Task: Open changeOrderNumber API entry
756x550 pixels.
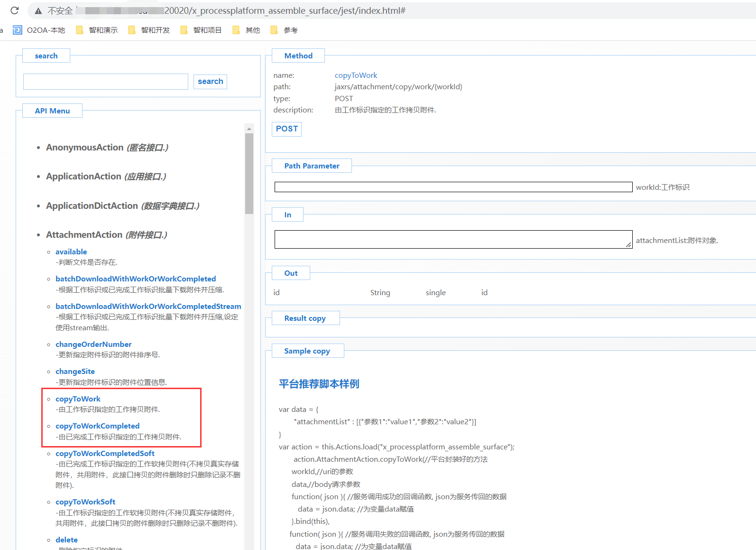Action: point(93,345)
